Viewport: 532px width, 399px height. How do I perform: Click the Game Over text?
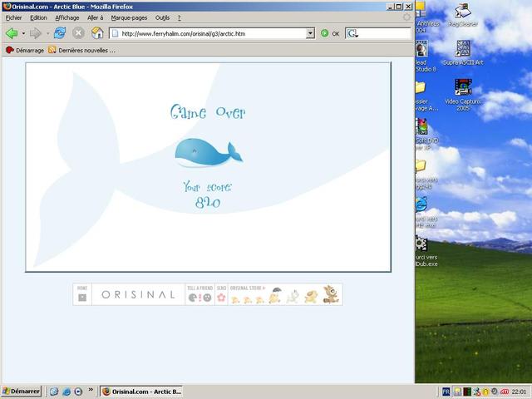208,112
